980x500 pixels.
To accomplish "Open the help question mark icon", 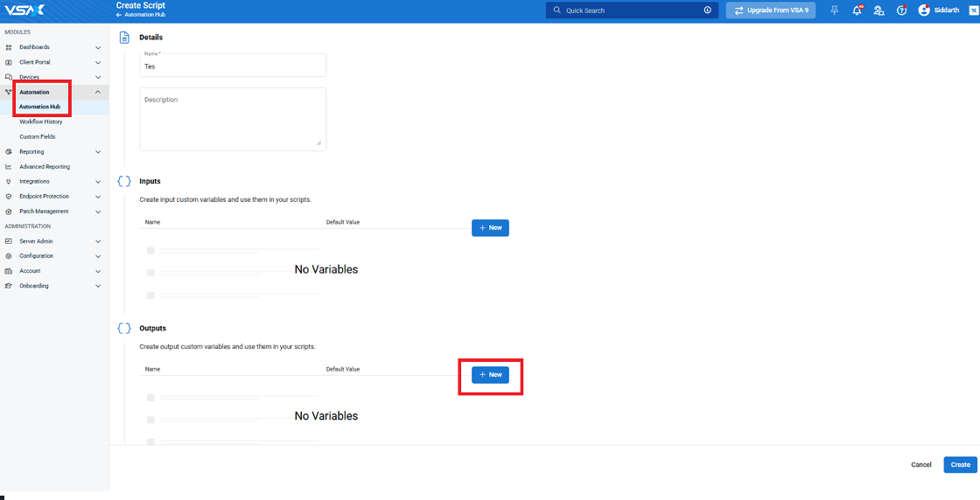I will [901, 10].
